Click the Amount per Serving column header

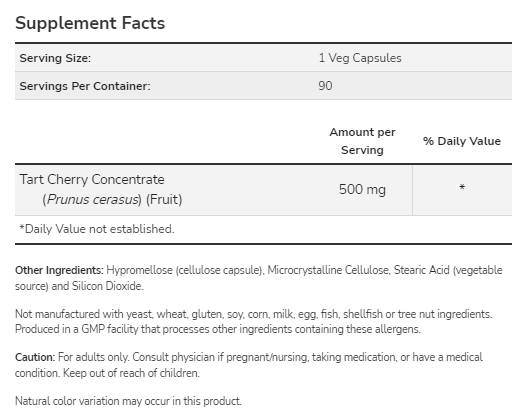point(362,141)
